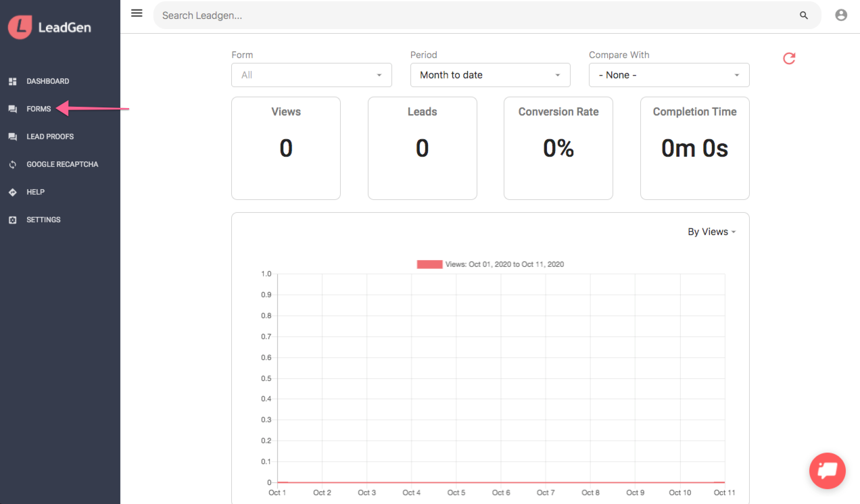Toggle the Views legend color swatch
Viewport: 860px width, 504px height.
[429, 264]
